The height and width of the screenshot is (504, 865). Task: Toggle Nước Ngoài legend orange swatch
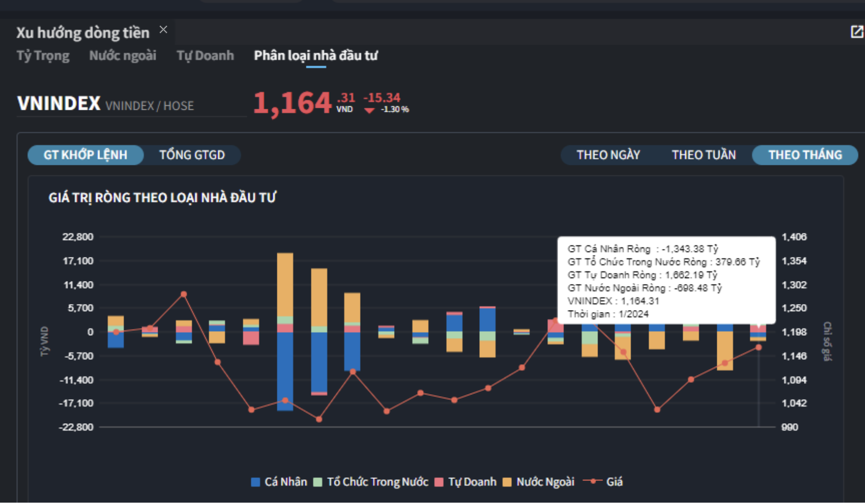tap(507, 482)
